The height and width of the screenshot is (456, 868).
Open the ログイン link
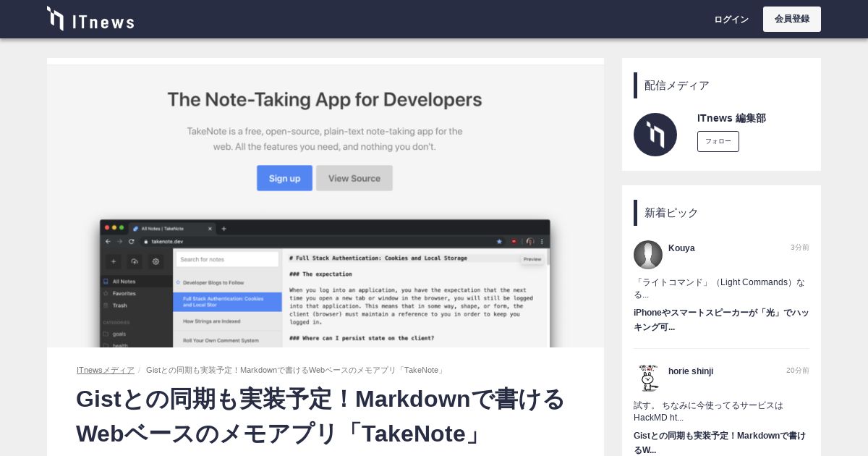pos(731,20)
